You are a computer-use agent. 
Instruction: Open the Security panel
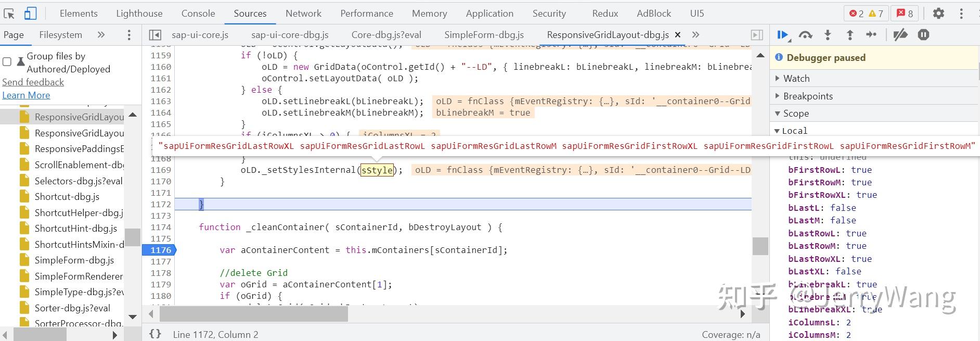pos(549,14)
